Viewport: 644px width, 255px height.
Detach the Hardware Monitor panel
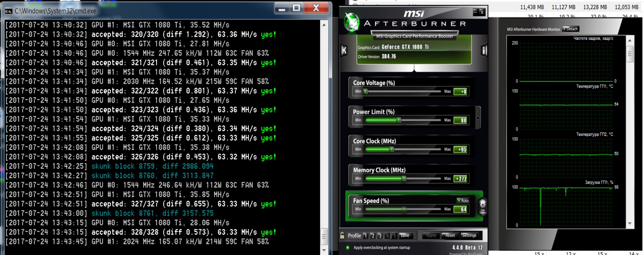570,29
